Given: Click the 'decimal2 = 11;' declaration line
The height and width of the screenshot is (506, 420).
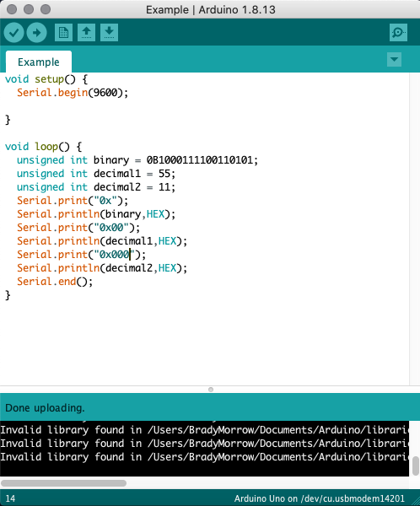Looking at the screenshot, I should [x=96, y=187].
